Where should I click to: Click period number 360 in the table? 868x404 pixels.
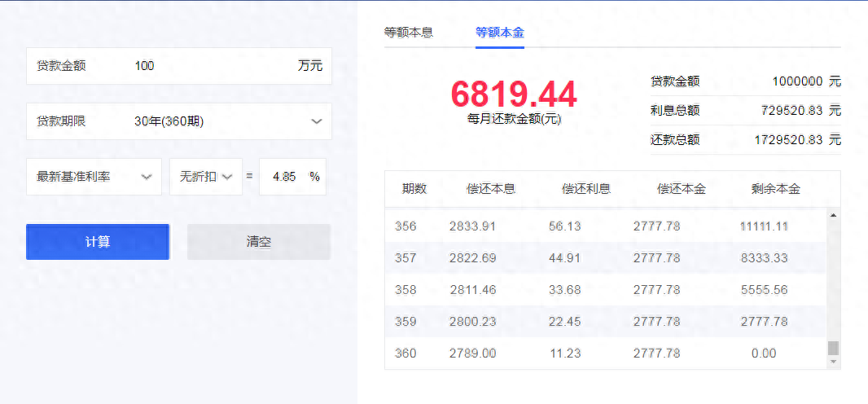click(406, 353)
